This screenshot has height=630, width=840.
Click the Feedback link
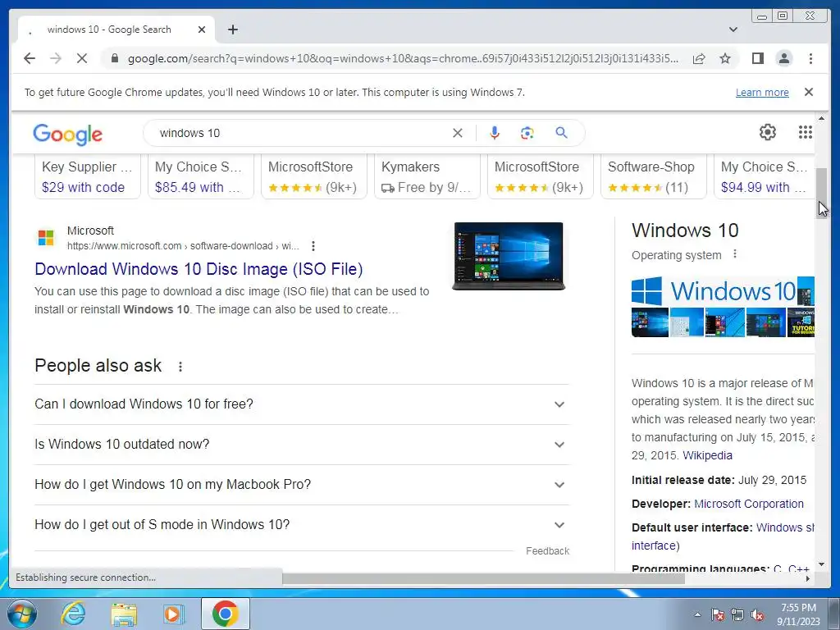point(547,550)
